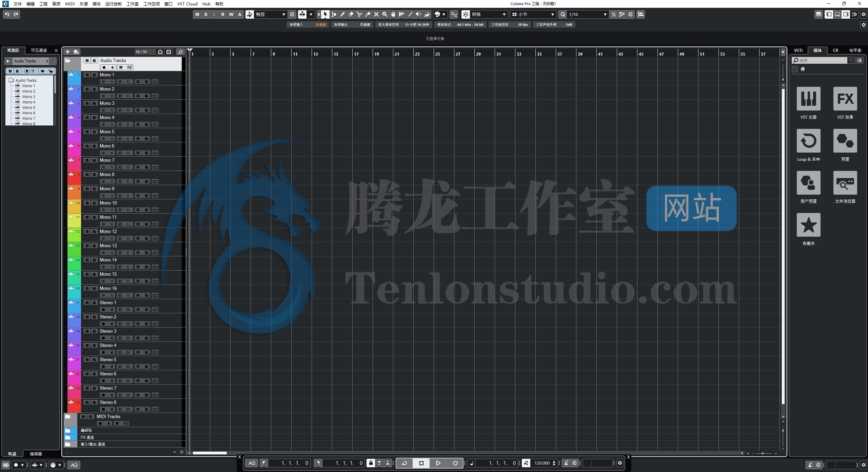Image resolution: width=868 pixels, height=472 pixels.
Task: Choose the Line draw tool
Action: pos(410,14)
